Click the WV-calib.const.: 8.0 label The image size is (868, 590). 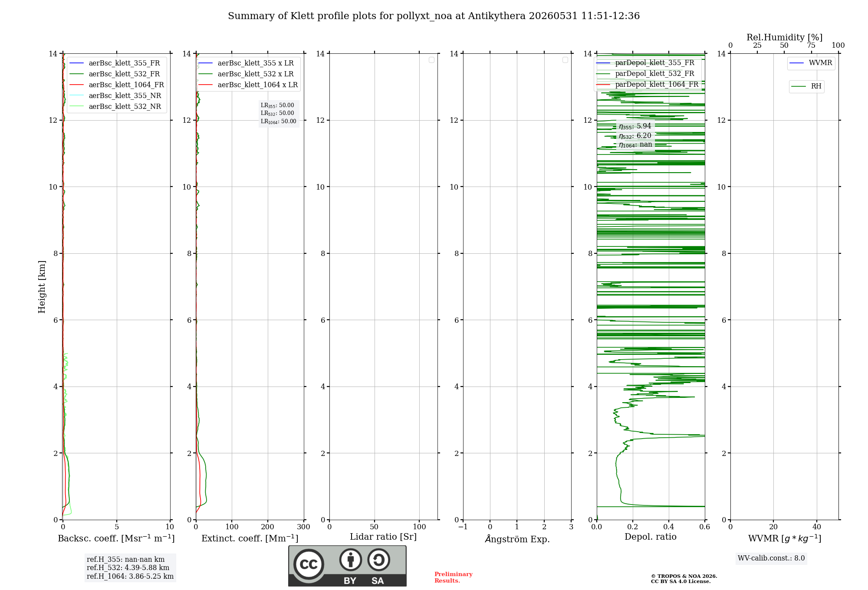[x=771, y=558]
